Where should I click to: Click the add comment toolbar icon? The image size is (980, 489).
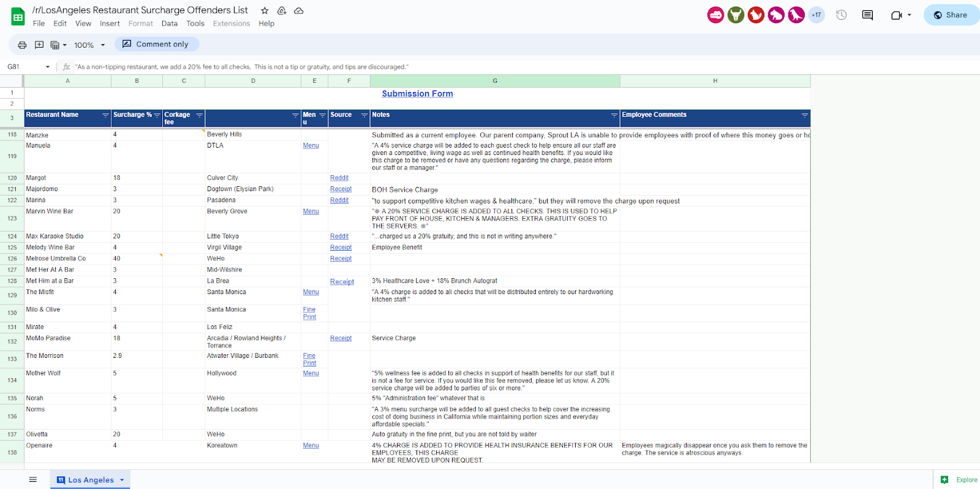coord(39,45)
